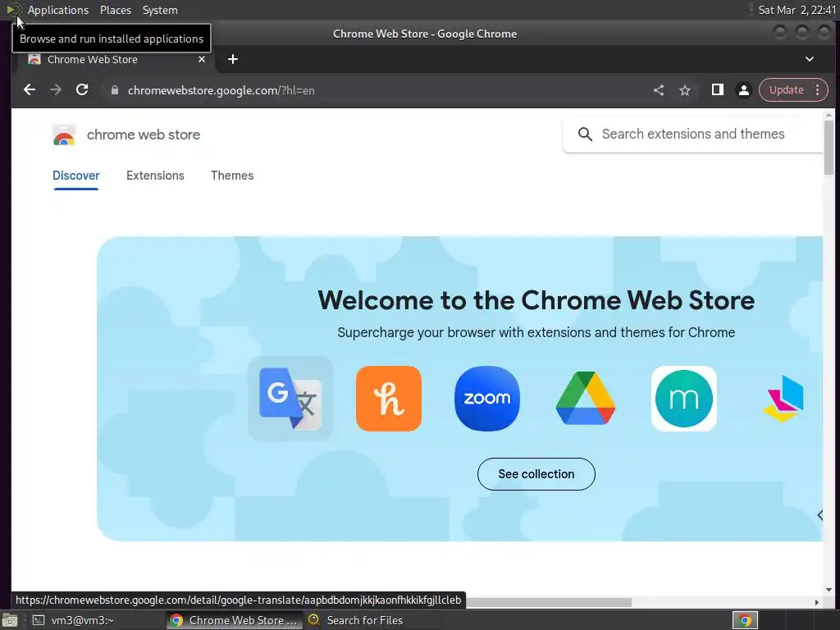The height and width of the screenshot is (630, 840).
Task: Go back to the previous page
Action: pyautogui.click(x=30, y=90)
